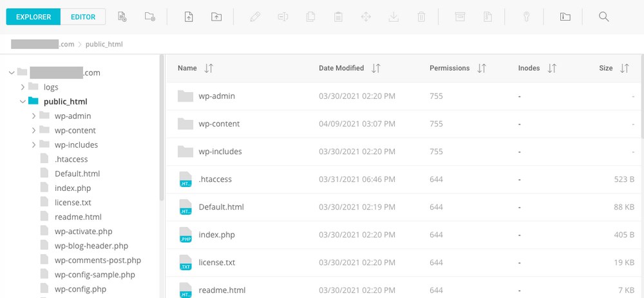This screenshot has height=298, width=644.
Task: Select wp-config.php in sidebar tree
Action: click(80, 289)
